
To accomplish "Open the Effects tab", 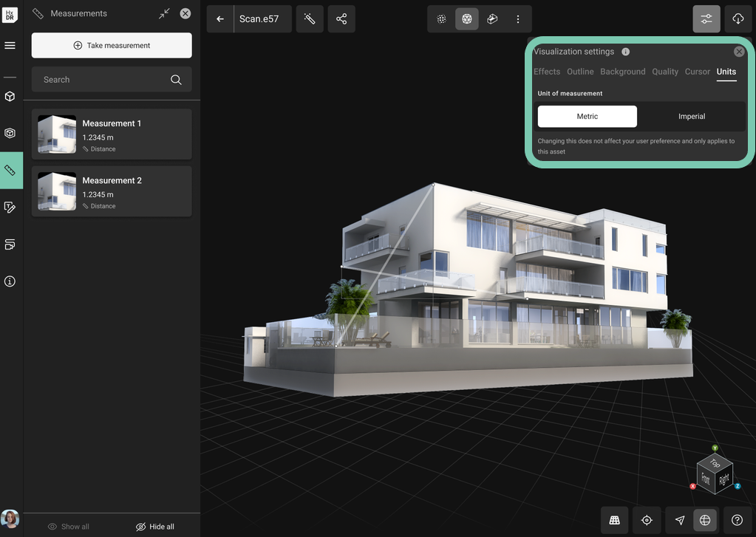I will [x=547, y=72].
